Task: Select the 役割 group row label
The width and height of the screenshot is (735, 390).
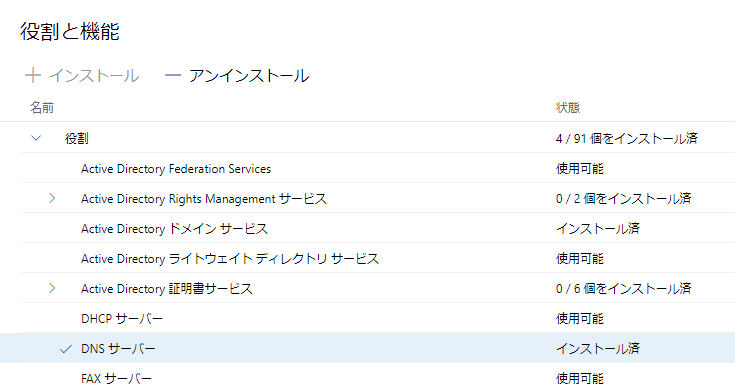Action: point(76,138)
